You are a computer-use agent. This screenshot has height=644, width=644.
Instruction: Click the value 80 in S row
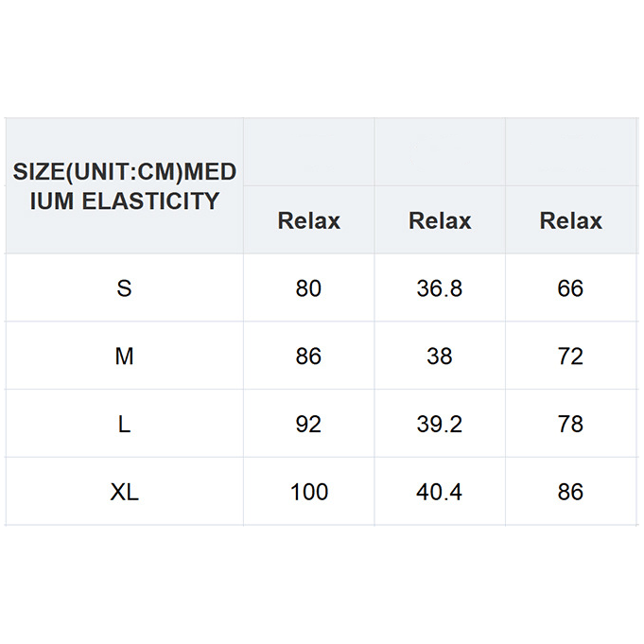pyautogui.click(x=308, y=288)
